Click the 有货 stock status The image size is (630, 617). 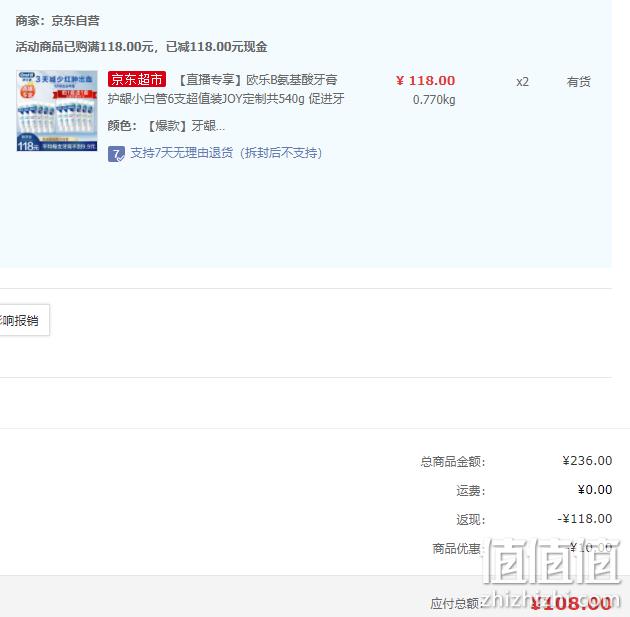tap(579, 82)
